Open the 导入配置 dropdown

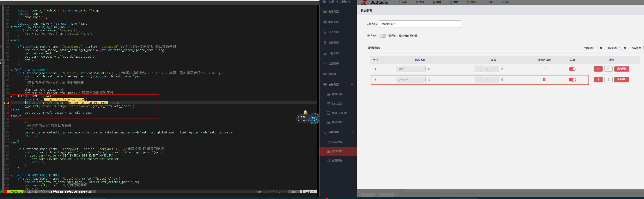pyautogui.click(x=613, y=48)
